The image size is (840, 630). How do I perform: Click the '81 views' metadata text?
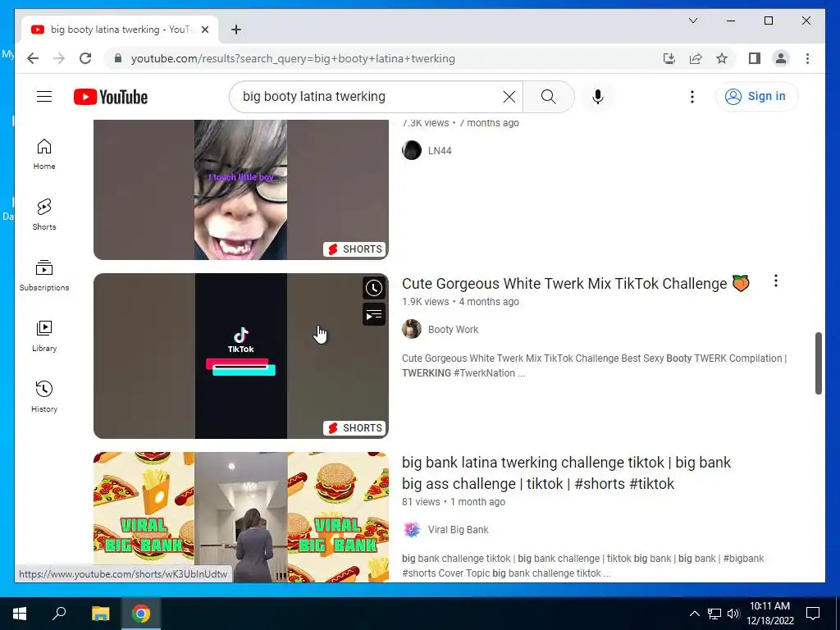coord(421,502)
